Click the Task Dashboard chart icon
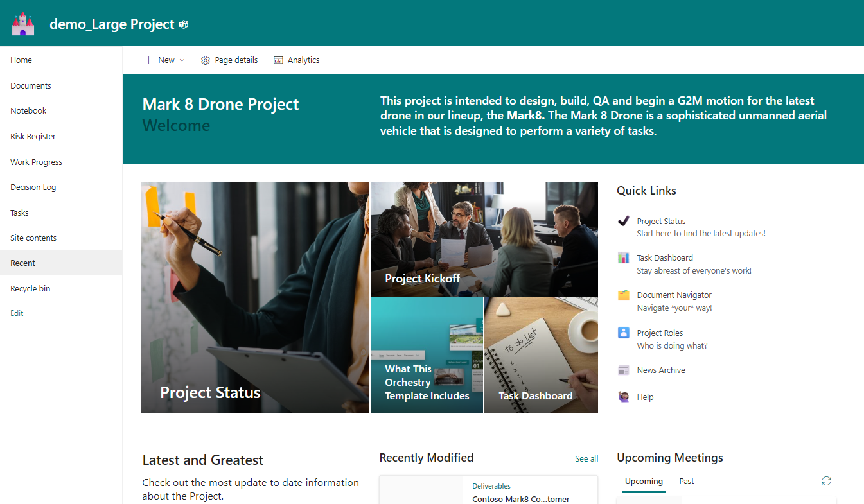Screen dimensions: 864x504 pyautogui.click(x=623, y=257)
